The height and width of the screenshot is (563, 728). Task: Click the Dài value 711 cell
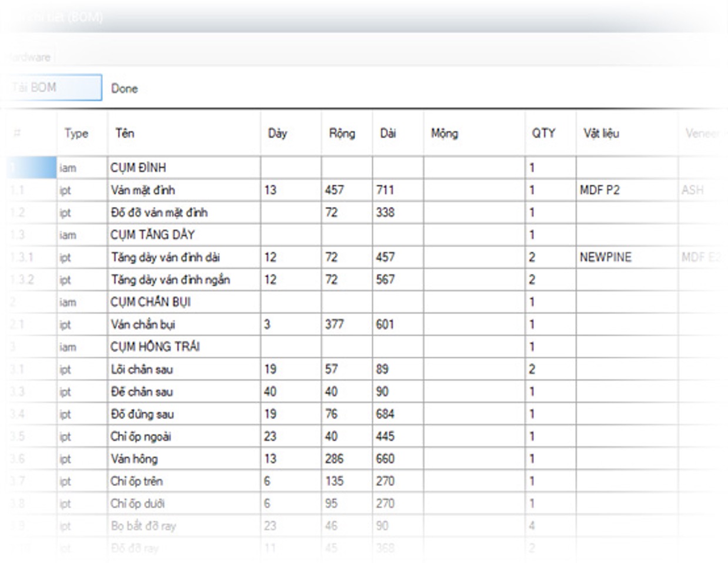coord(398,190)
